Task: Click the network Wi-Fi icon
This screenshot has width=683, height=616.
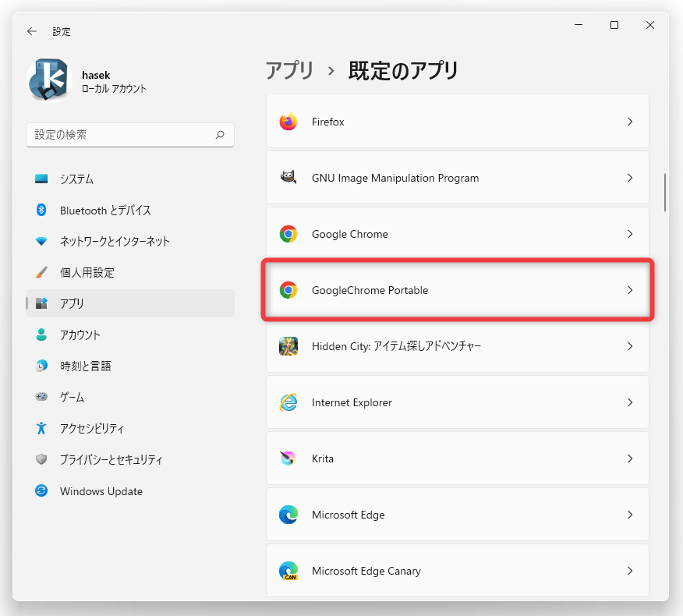Action: (x=41, y=241)
